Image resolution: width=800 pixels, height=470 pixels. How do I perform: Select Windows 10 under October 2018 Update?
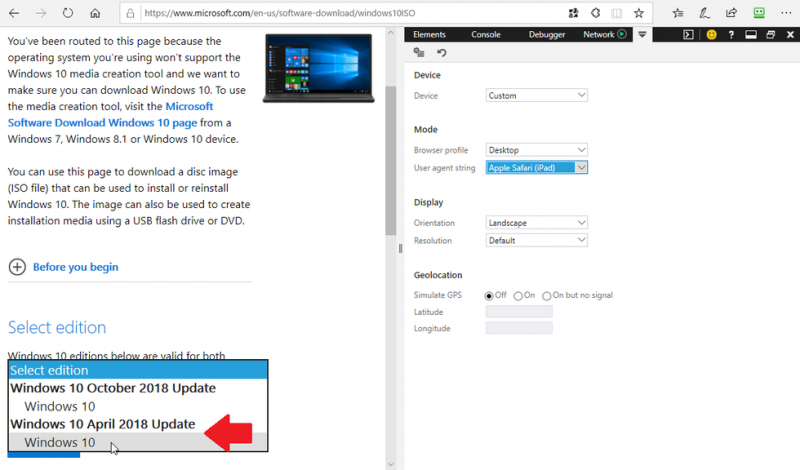pyautogui.click(x=138, y=406)
